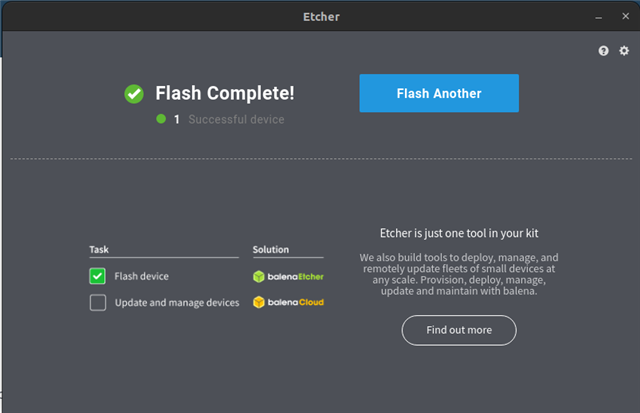Click the Find out more button
Image resolution: width=640 pixels, height=413 pixels.
459,330
